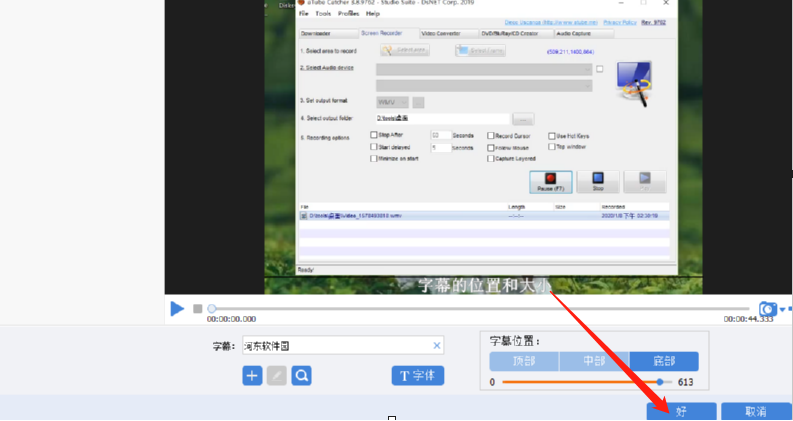Open font settings with the 字体 button
Viewport: 793px width, 421px height.
point(418,376)
